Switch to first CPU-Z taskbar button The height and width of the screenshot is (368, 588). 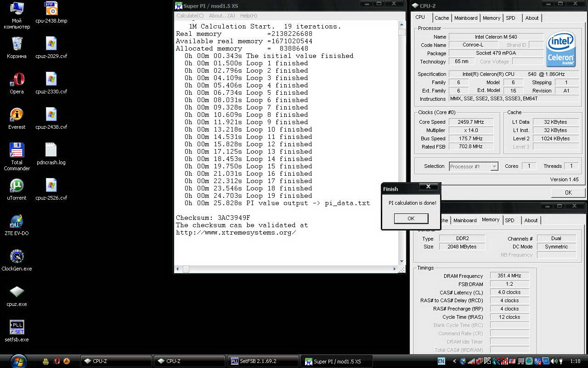click(x=116, y=362)
